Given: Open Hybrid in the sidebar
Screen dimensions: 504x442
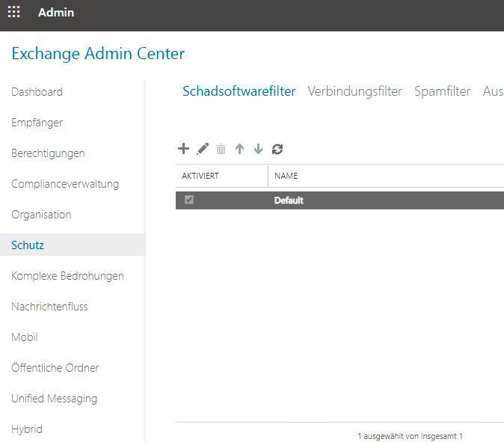Looking at the screenshot, I should click(x=27, y=429).
